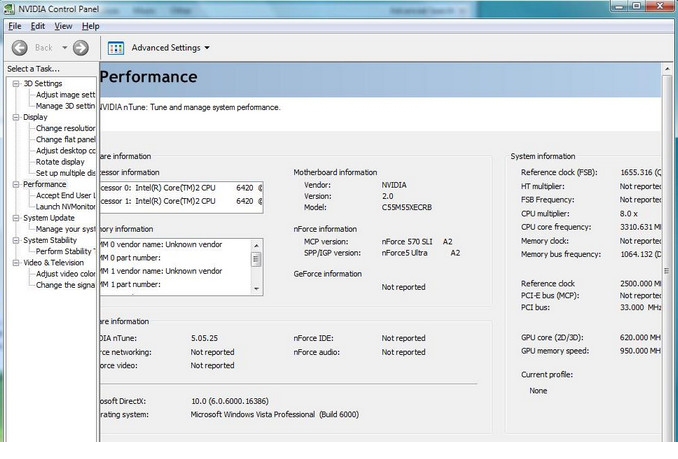Select Processor 1 Intel Core 2 row
This screenshot has width=678, height=459.
181,201
